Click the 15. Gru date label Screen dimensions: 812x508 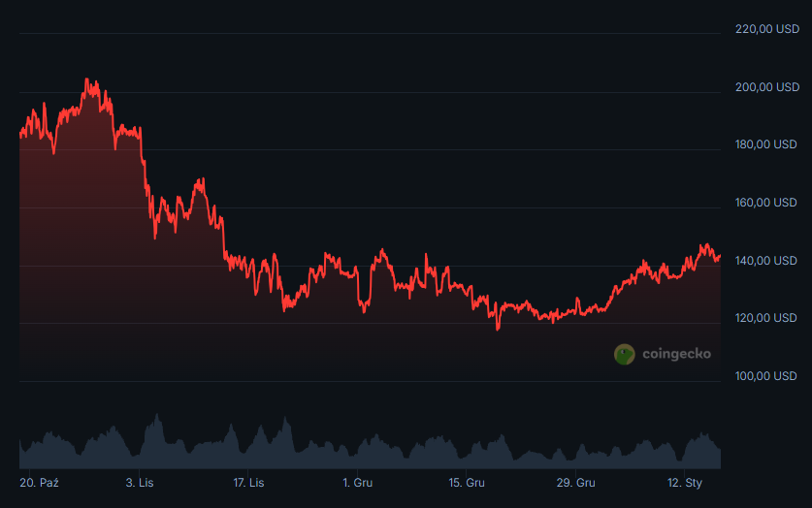pyautogui.click(x=468, y=482)
